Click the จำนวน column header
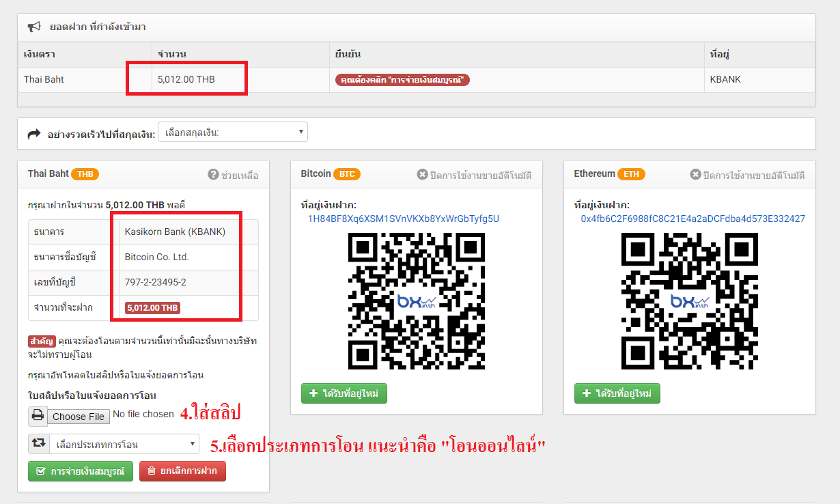Viewport: 840px width, 504px height. tap(240, 54)
